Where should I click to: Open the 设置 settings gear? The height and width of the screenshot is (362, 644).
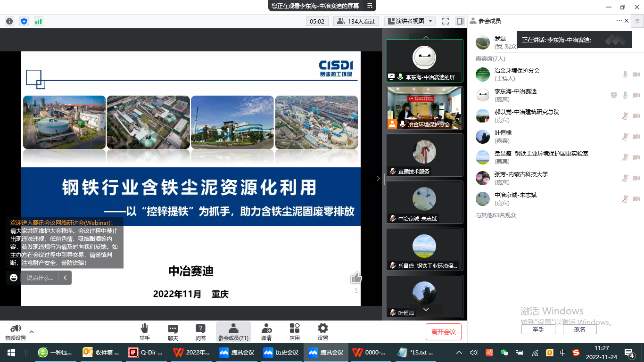(322, 331)
